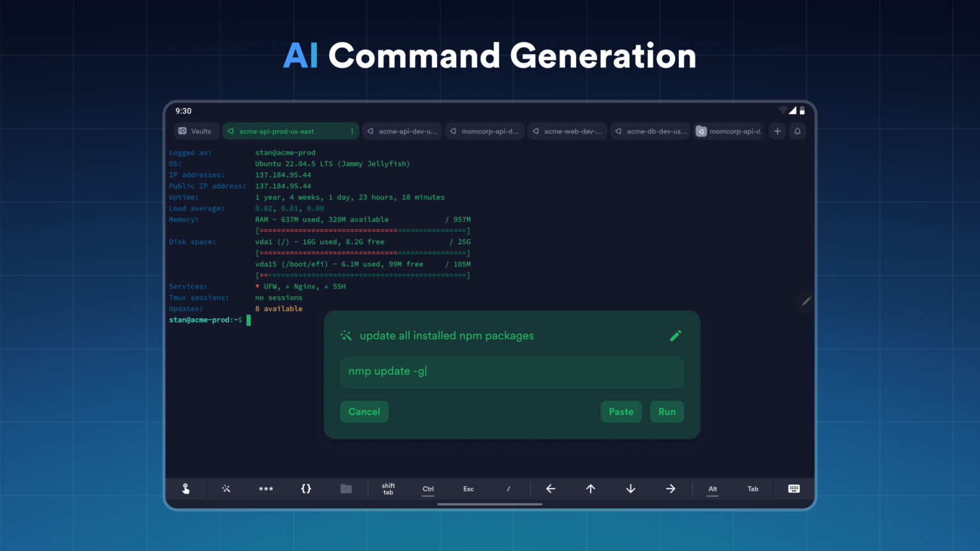Click the pencil icon on the AI prompt card

tap(676, 335)
